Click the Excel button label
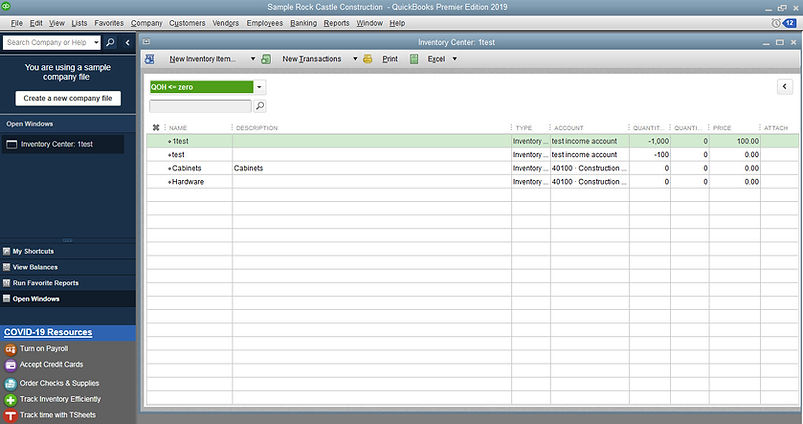803x424 pixels. (436, 59)
